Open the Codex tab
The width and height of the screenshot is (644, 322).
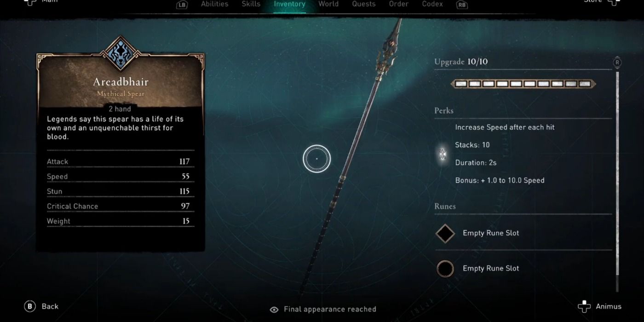tap(432, 4)
